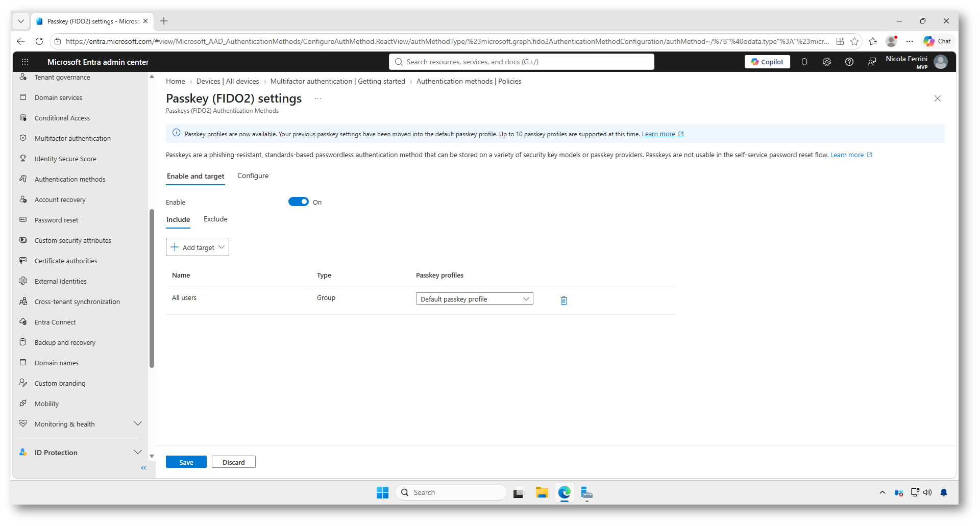This screenshot has height=526, width=980.
Task: Open the browser tab list chevron
Action: tap(21, 21)
